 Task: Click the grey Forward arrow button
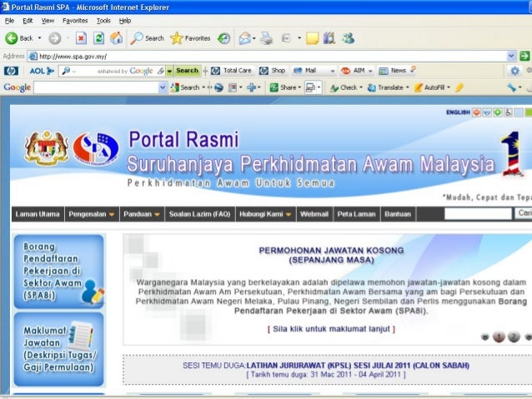point(55,38)
